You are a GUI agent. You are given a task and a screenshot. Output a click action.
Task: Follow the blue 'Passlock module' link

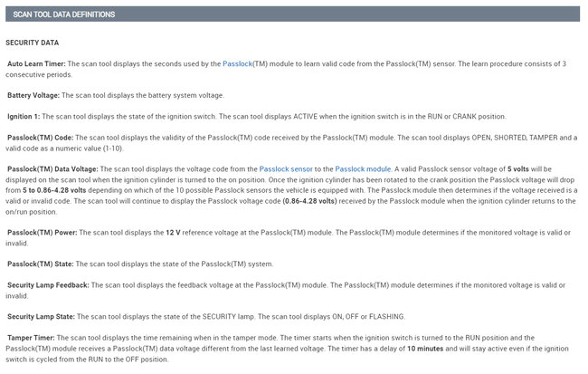coord(363,168)
